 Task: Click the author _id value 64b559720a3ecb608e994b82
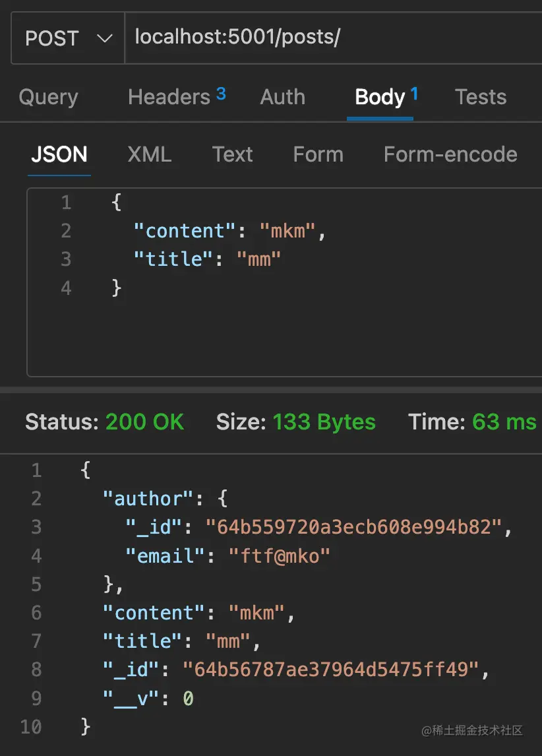coord(353,527)
